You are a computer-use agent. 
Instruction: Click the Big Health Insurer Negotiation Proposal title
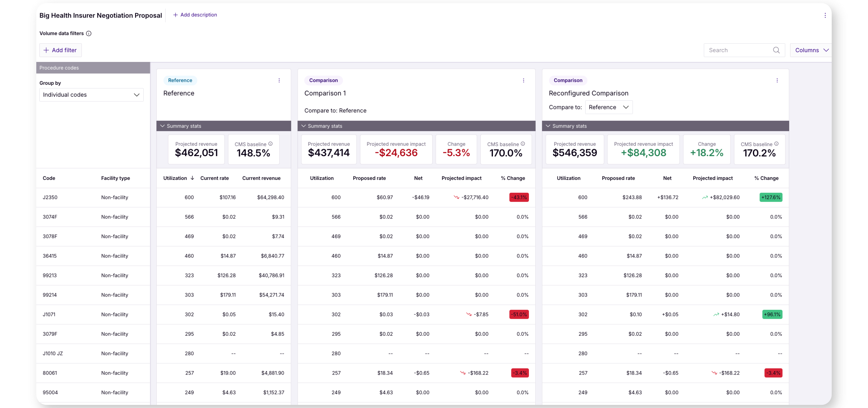pos(100,15)
